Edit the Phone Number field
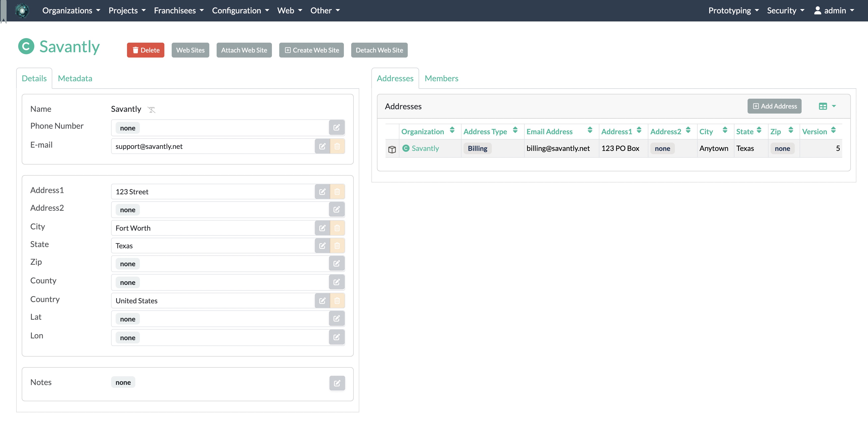 click(x=336, y=128)
